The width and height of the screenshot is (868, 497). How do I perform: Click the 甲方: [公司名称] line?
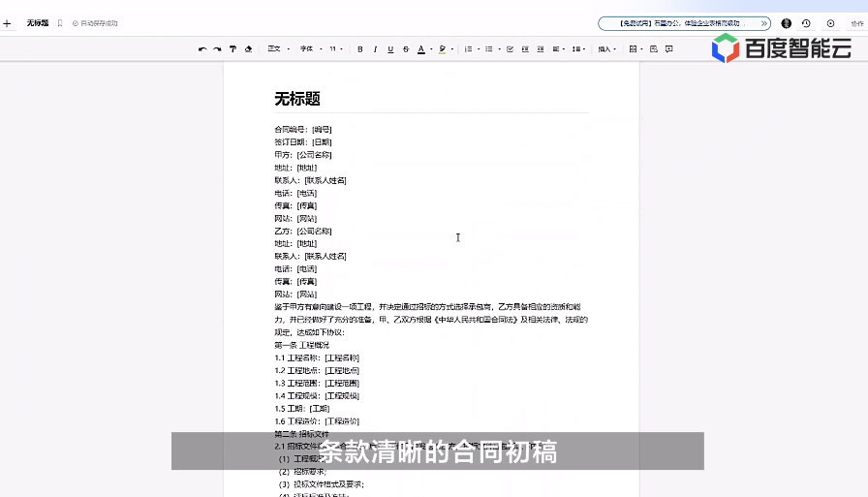pos(303,155)
